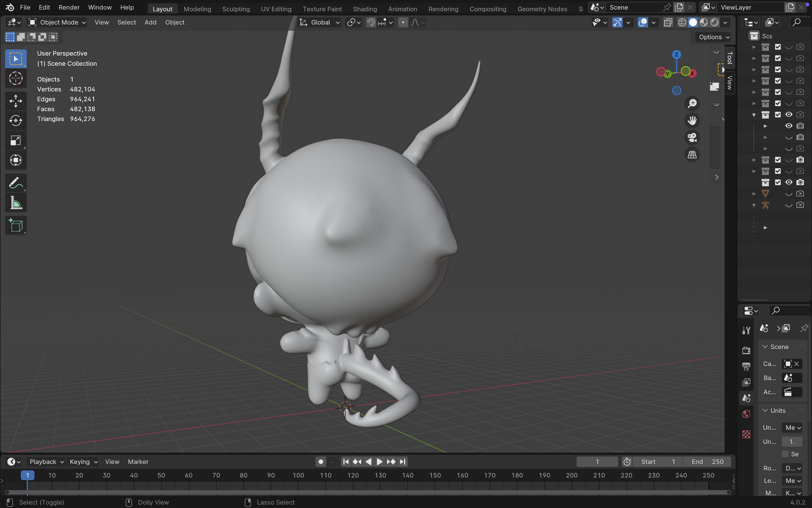Open the Marker menu in timeline

[138, 462]
